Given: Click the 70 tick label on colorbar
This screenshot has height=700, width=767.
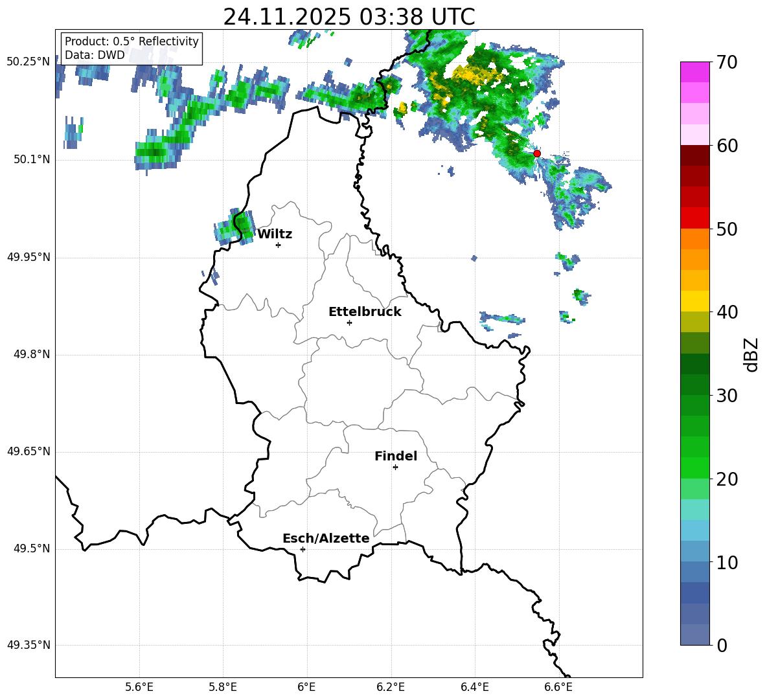Looking at the screenshot, I should (727, 62).
